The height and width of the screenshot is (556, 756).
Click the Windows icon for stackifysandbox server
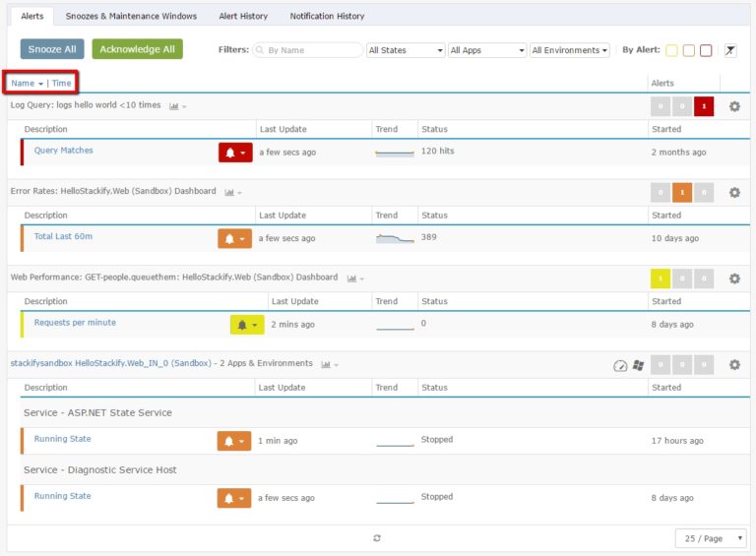(638, 365)
